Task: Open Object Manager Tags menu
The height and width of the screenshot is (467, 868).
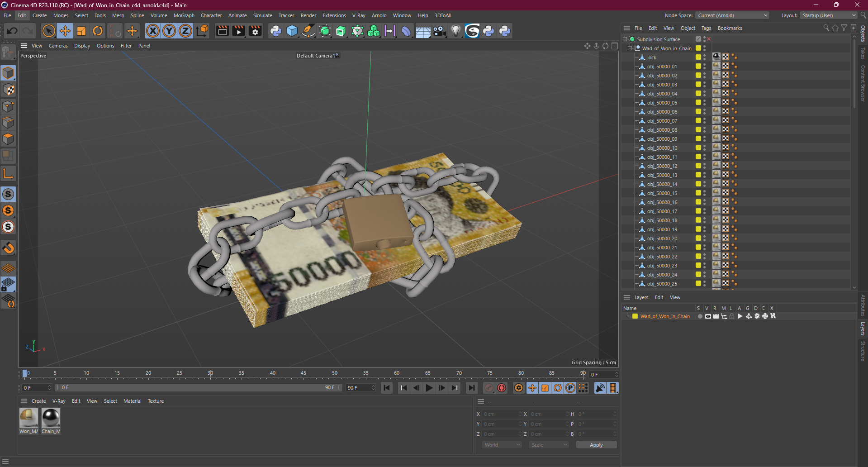Action: point(706,28)
